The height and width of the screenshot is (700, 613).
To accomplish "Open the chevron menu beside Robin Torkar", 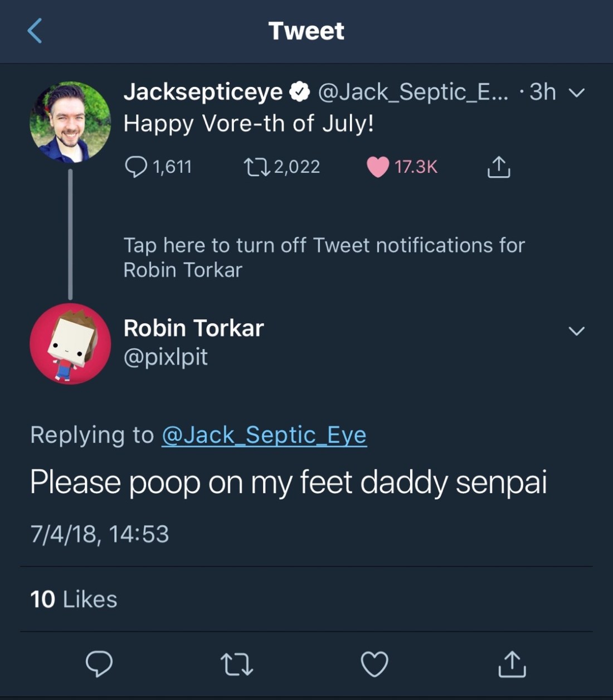I will pyautogui.click(x=576, y=331).
